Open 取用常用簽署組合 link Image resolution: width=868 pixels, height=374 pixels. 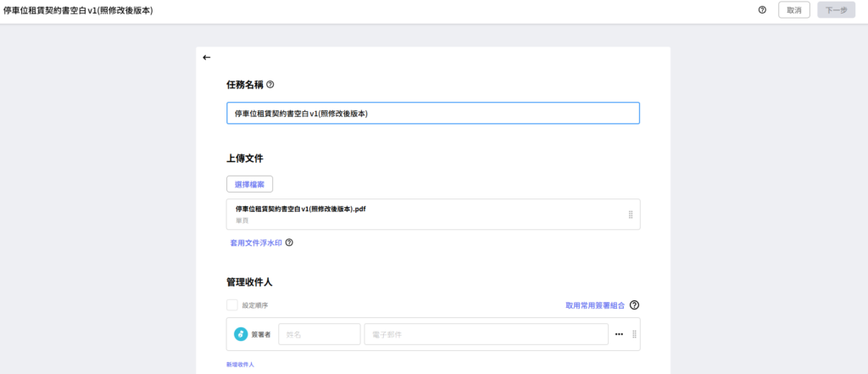[x=595, y=305]
